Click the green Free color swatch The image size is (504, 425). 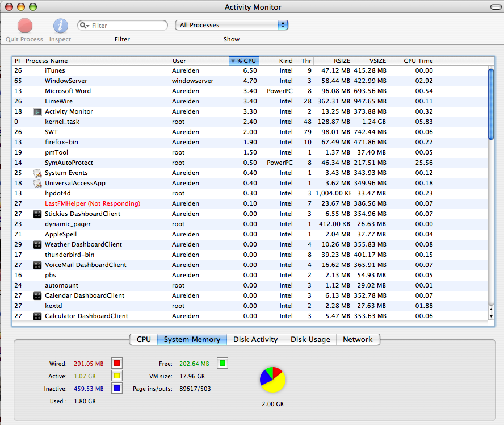[222, 363]
